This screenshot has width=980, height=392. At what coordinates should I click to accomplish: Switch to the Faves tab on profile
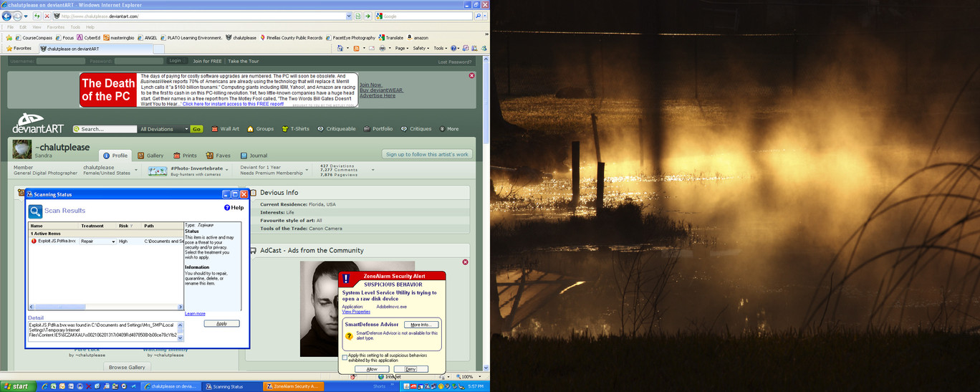(218, 156)
